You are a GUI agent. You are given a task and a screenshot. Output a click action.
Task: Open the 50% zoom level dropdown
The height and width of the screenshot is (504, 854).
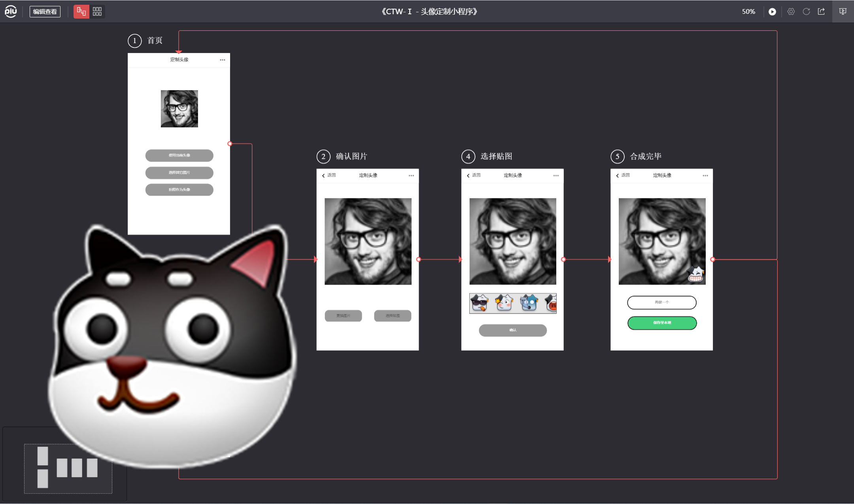coord(748,11)
